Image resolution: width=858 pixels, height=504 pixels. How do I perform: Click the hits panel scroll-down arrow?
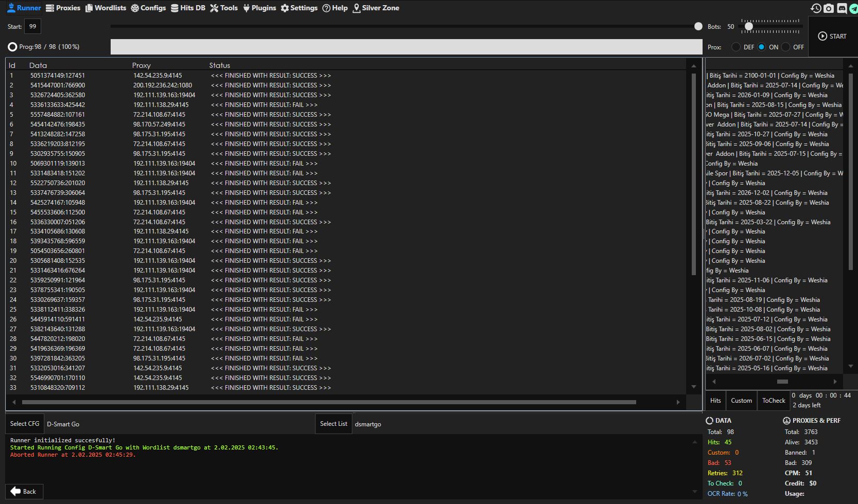pyautogui.click(x=851, y=366)
